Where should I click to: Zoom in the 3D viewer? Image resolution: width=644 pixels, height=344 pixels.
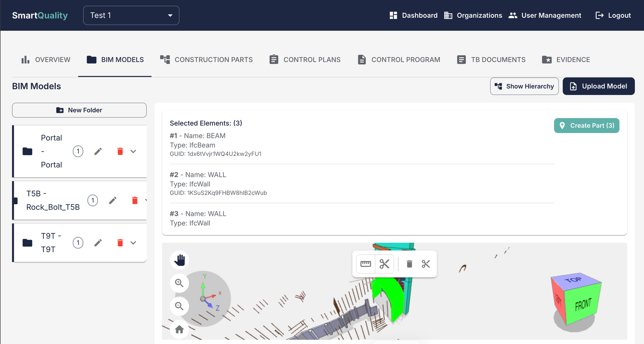point(180,283)
